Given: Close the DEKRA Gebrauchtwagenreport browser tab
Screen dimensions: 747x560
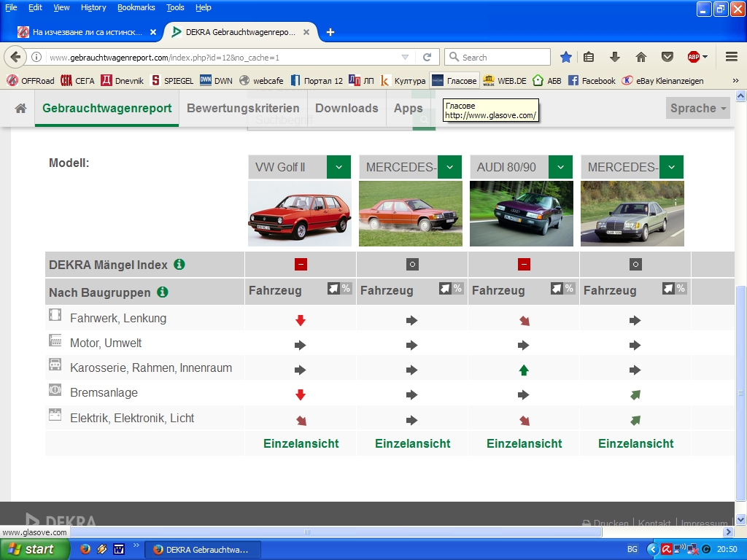Looking at the screenshot, I should point(306,32).
